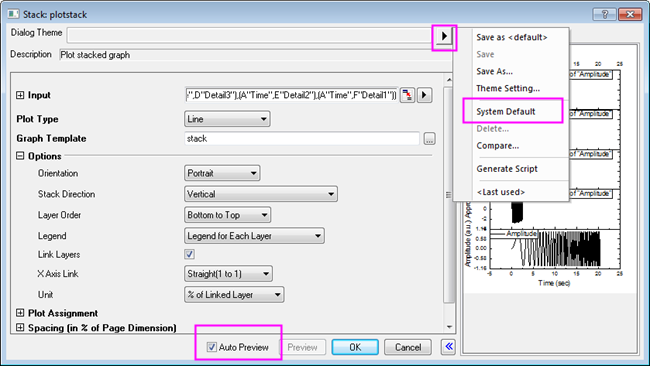Open the Dialog Theme arrow flyout button
650x366 pixels.
444,36
